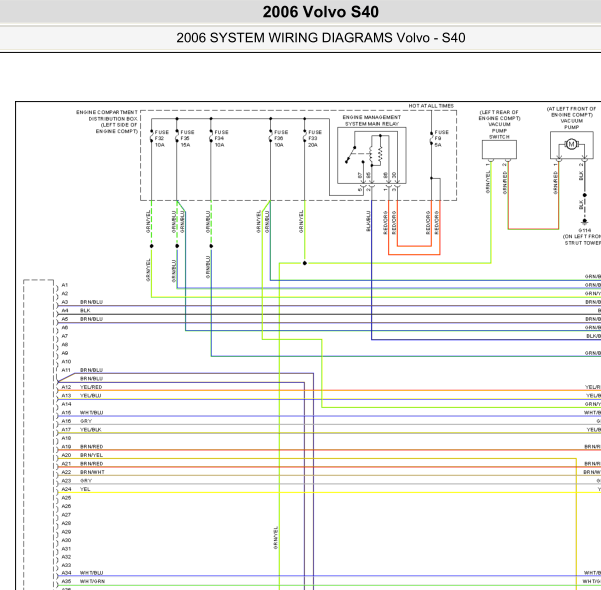Click connector pin label 'A10'
Screen dimensions: 601x590
[66, 362]
